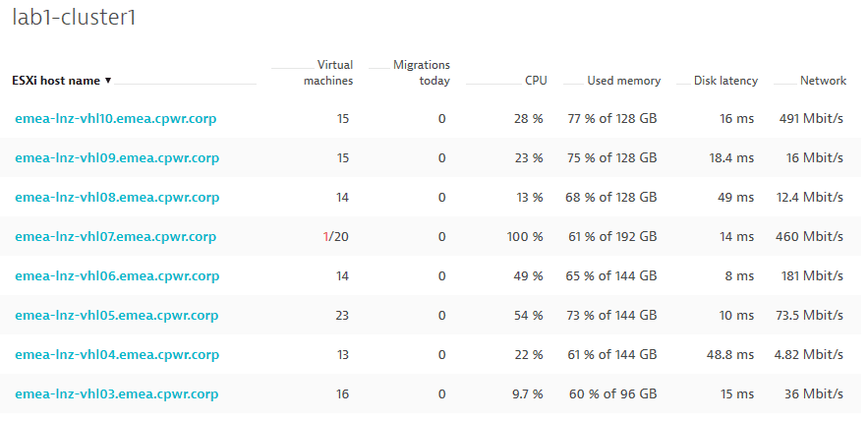Screen dimensions: 868x422
Task: Click ESXi host name column header
Action: 56,81
